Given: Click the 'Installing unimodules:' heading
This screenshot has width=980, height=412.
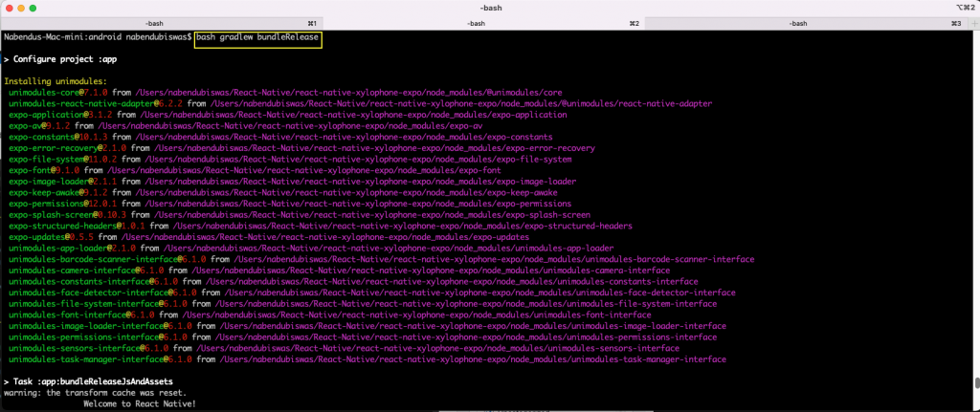Looking at the screenshot, I should click(x=56, y=82).
